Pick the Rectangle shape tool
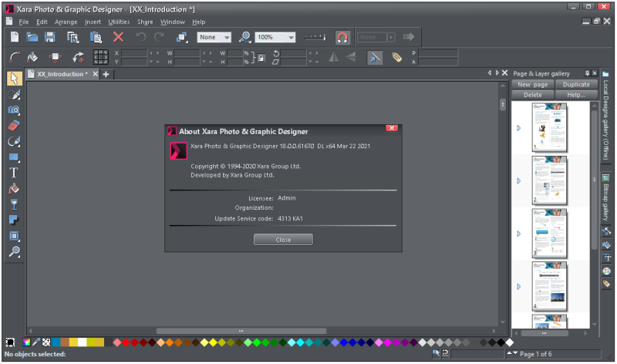 pos(14,157)
